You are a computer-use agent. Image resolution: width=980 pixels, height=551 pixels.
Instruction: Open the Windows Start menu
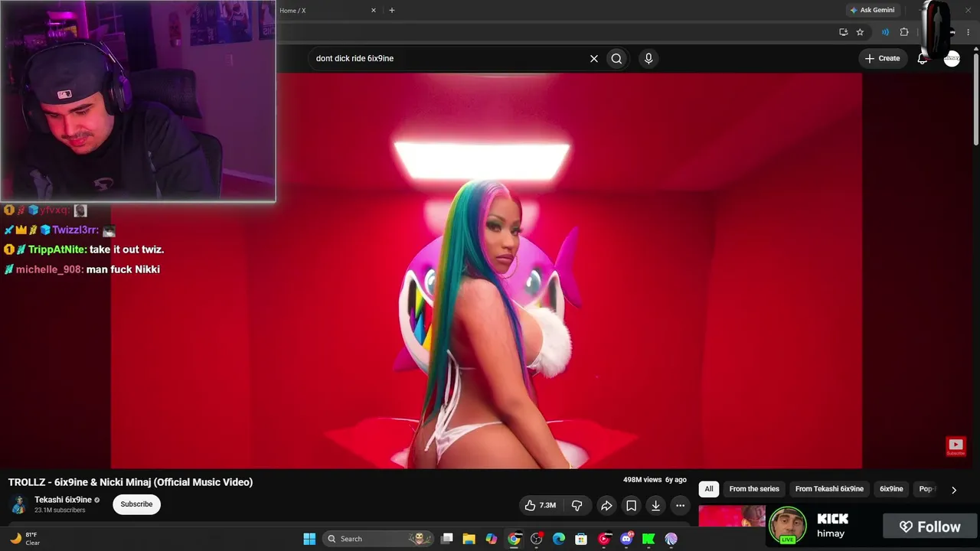pyautogui.click(x=309, y=539)
